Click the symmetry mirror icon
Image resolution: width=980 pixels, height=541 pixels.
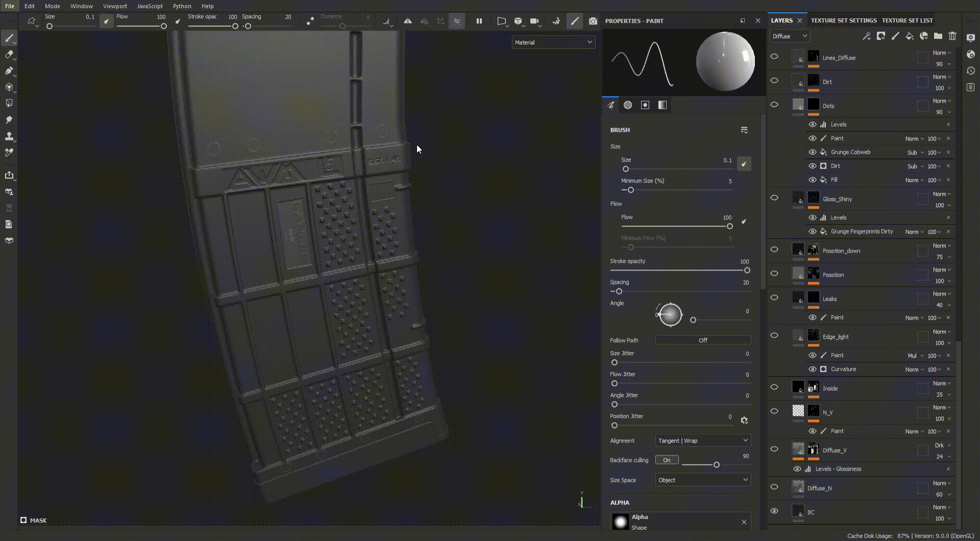pyautogui.click(x=407, y=21)
